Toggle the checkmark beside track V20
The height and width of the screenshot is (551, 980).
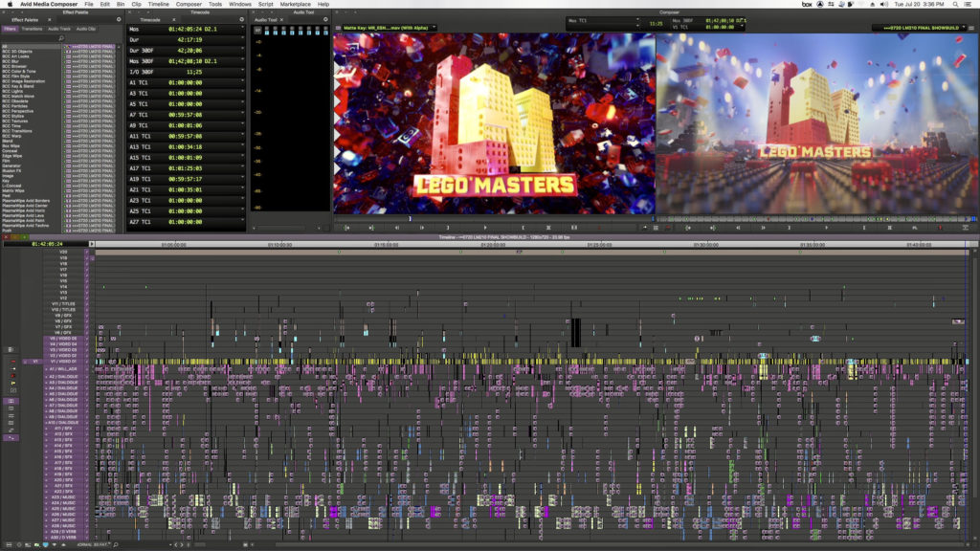click(x=86, y=252)
